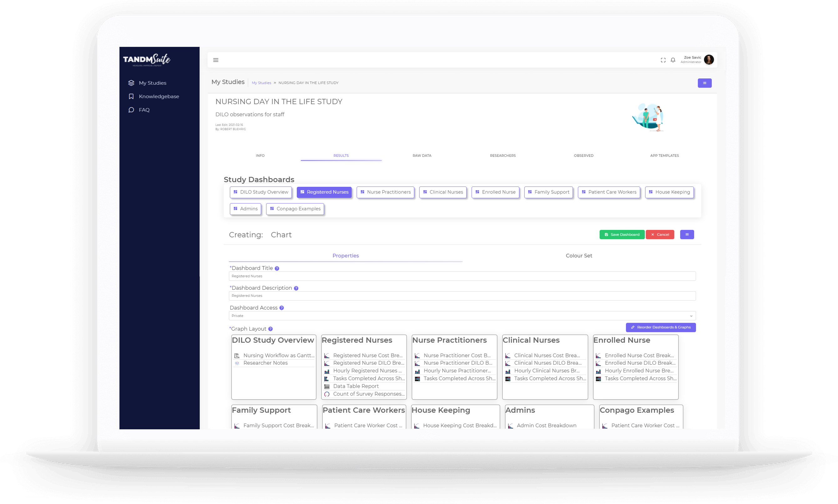Open My Studies in the sidebar
838x504 pixels.
pos(148,83)
